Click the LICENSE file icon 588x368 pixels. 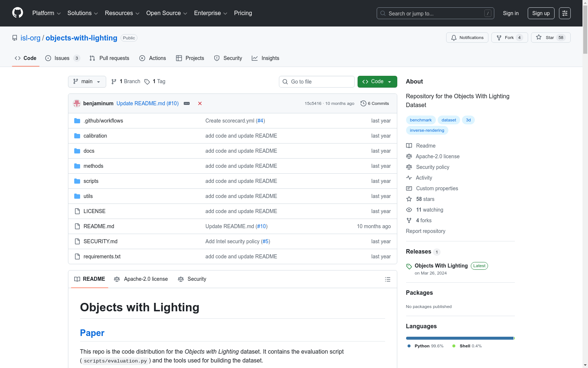coord(77,211)
